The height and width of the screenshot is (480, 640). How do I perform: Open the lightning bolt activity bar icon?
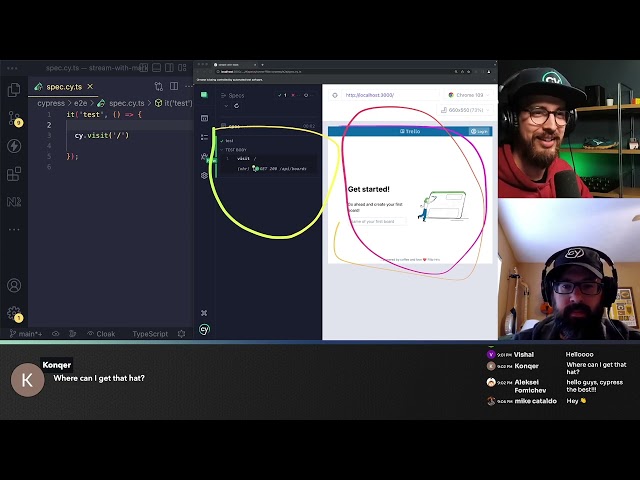pyautogui.click(x=14, y=146)
